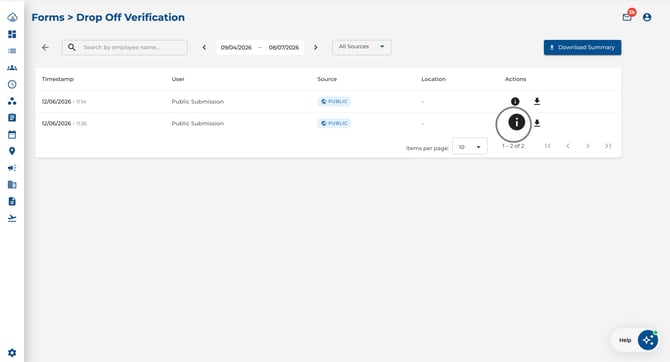
Task: Download the 11:26 submission
Action: click(537, 123)
